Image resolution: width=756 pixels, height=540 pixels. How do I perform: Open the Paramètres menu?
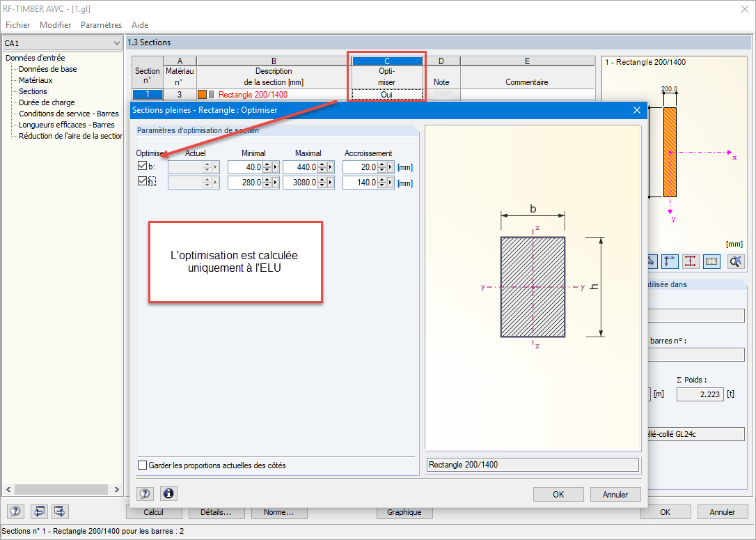point(101,24)
